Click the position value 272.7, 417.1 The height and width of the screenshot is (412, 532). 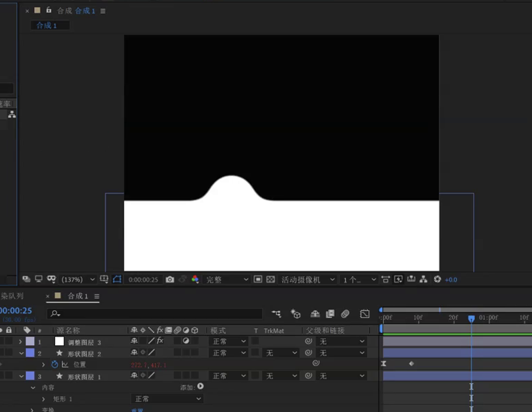click(x=148, y=365)
